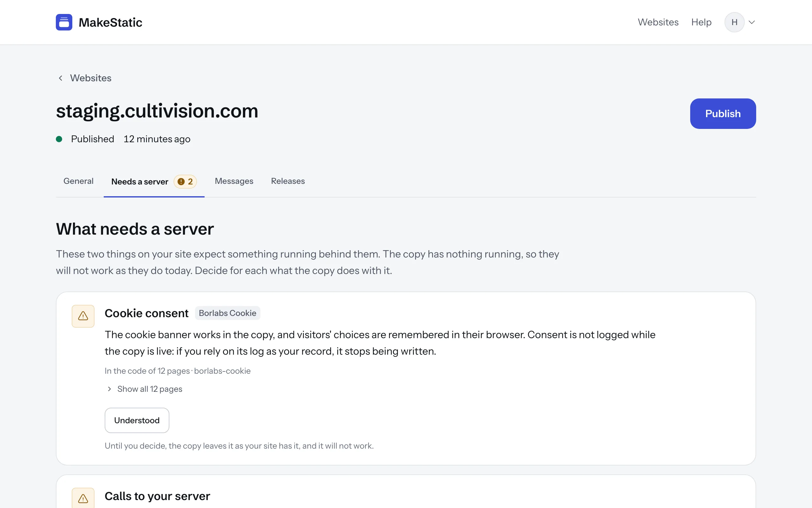
Task: Click the Calls to your server heading
Action: [157, 496]
